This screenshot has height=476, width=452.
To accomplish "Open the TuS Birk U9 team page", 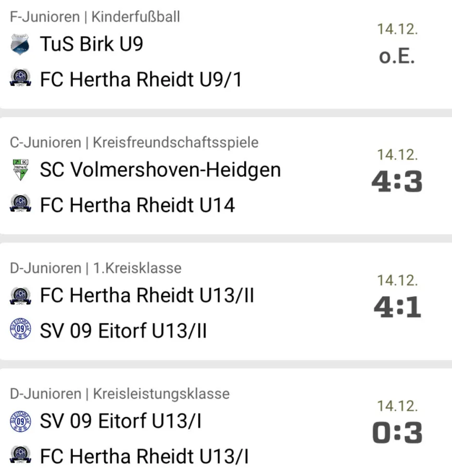I will pyautogui.click(x=91, y=44).
